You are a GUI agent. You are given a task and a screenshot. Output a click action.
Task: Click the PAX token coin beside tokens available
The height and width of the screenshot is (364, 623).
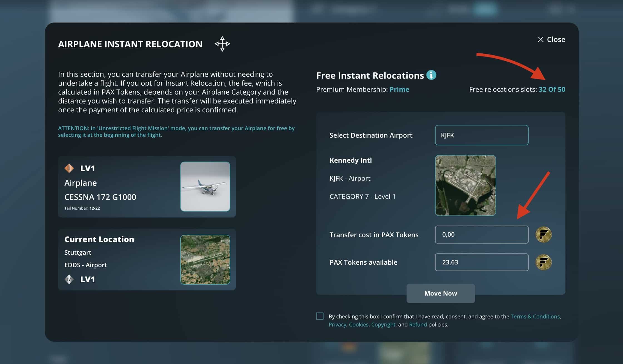tap(543, 262)
